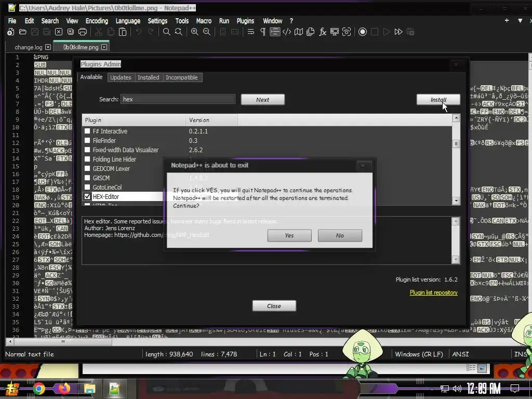
Task: Click the plugin list scroll-down arrow
Action: [x=456, y=201]
